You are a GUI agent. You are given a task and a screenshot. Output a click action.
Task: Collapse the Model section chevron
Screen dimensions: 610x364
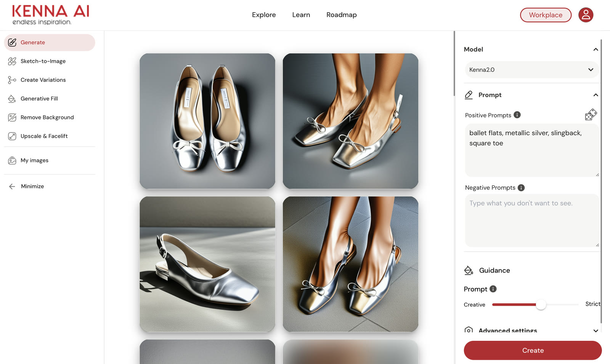(596, 49)
